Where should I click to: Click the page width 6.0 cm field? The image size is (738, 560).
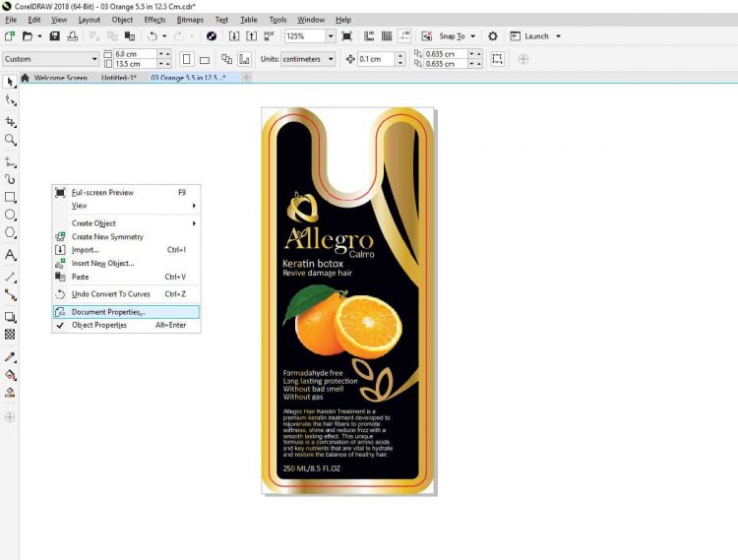click(x=135, y=54)
